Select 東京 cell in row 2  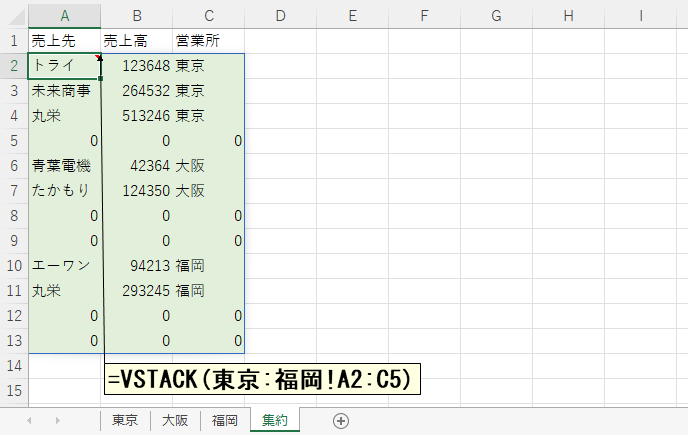click(209, 66)
